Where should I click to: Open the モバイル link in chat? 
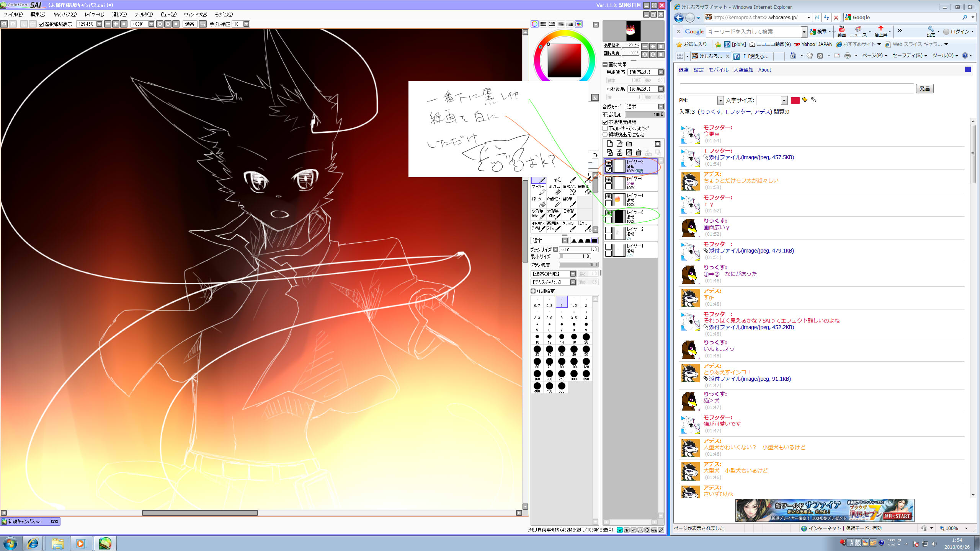click(718, 70)
